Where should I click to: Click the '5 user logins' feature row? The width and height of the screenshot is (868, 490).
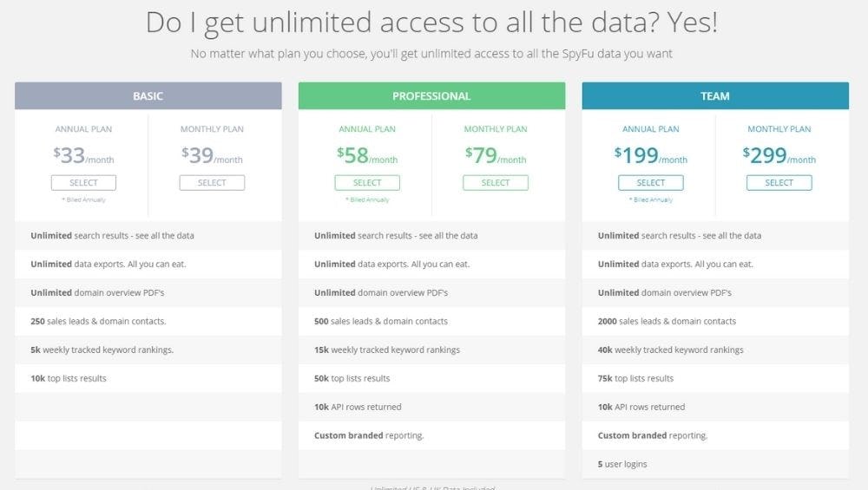pos(622,464)
